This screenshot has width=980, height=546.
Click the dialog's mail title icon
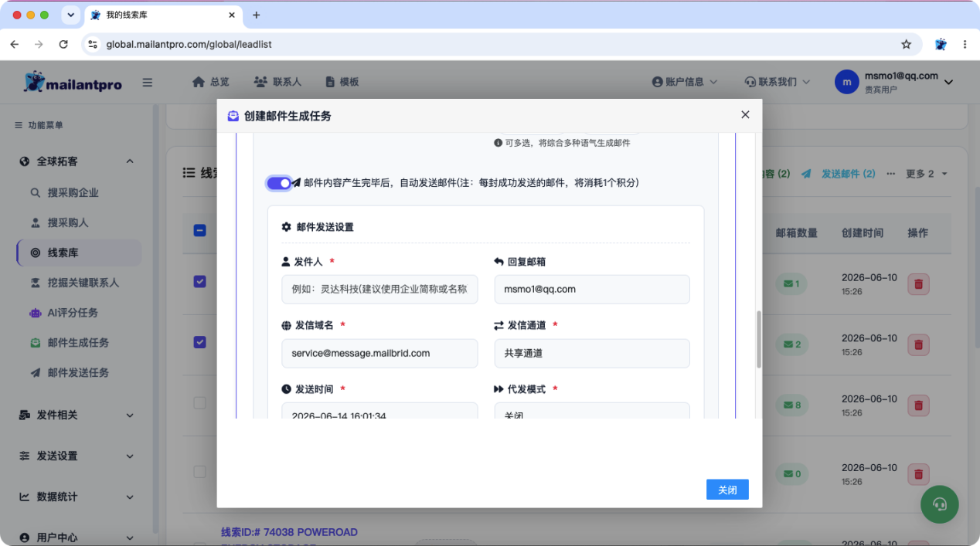tap(233, 116)
